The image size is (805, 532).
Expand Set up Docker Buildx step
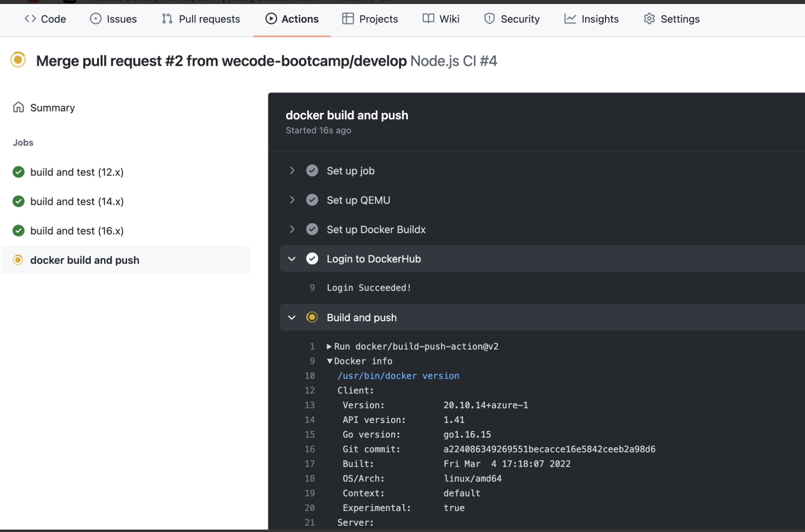pos(292,229)
